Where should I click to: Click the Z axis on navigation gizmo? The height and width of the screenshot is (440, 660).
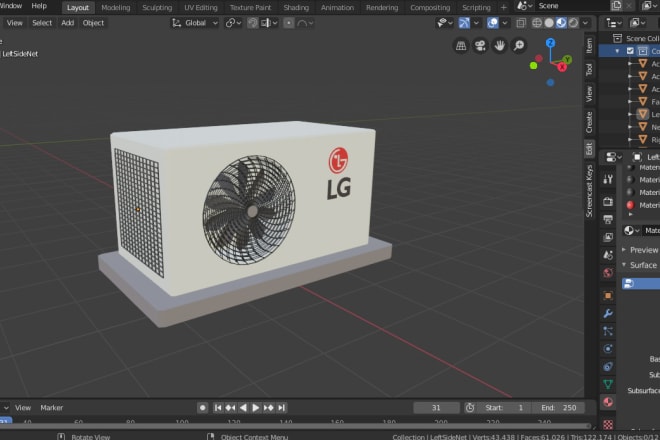coord(550,43)
